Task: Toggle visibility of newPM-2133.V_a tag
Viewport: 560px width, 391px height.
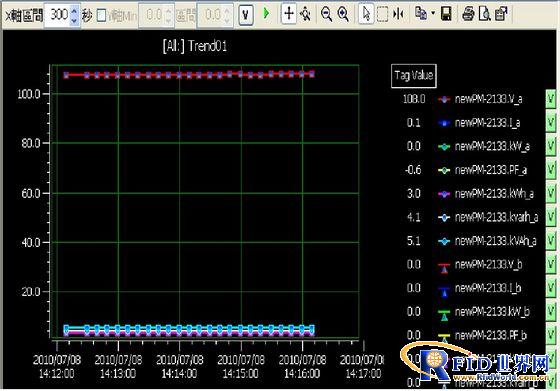Action: [550, 99]
